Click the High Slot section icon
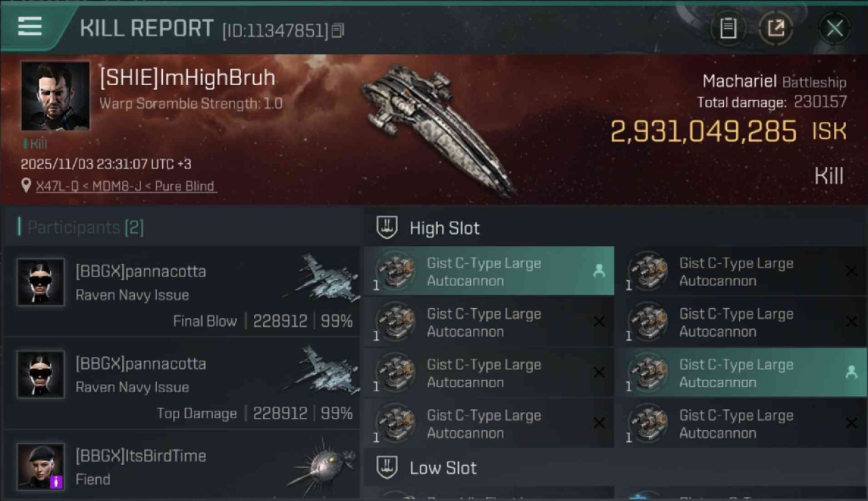The image size is (868, 501). coord(387,228)
